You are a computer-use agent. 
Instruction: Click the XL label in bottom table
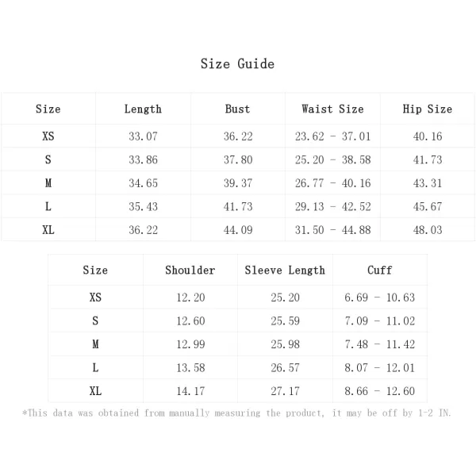tap(95, 390)
